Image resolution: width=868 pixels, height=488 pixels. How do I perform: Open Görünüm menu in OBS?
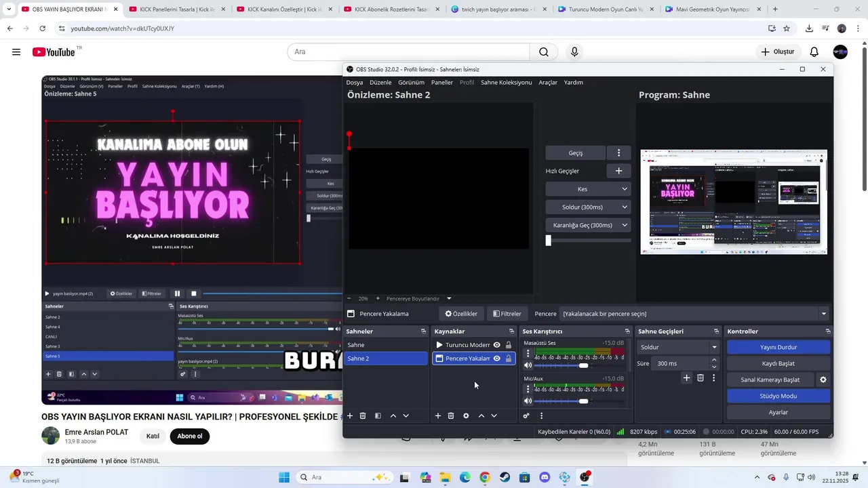click(411, 83)
